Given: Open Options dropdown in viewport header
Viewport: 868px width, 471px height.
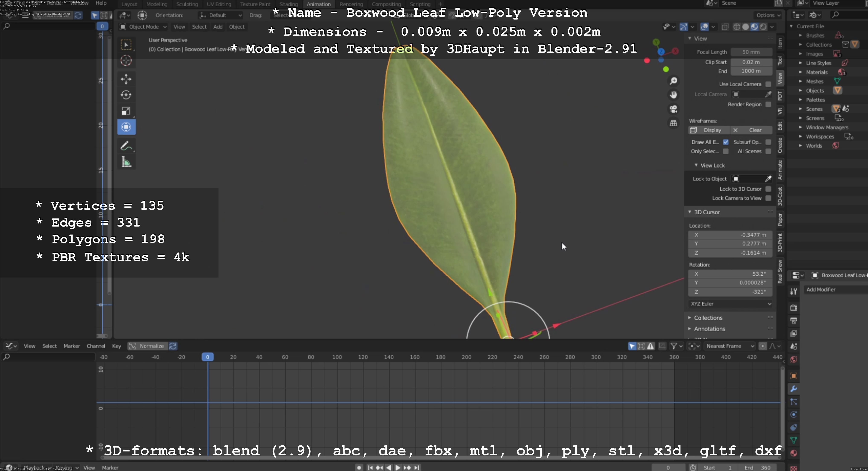Looking at the screenshot, I should coord(768,15).
